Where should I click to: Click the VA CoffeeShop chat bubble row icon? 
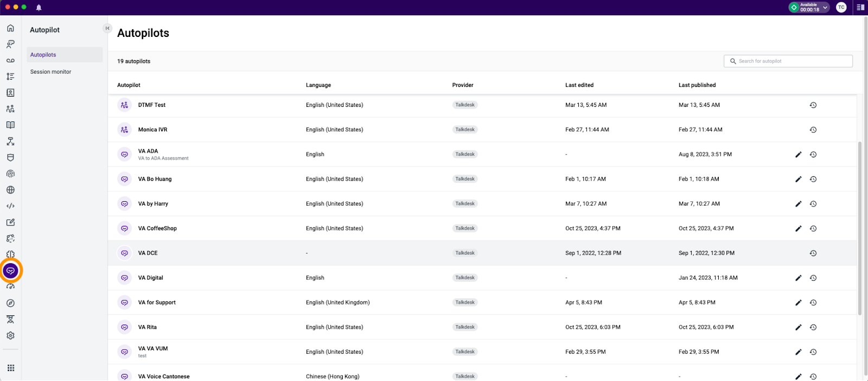coord(124,228)
